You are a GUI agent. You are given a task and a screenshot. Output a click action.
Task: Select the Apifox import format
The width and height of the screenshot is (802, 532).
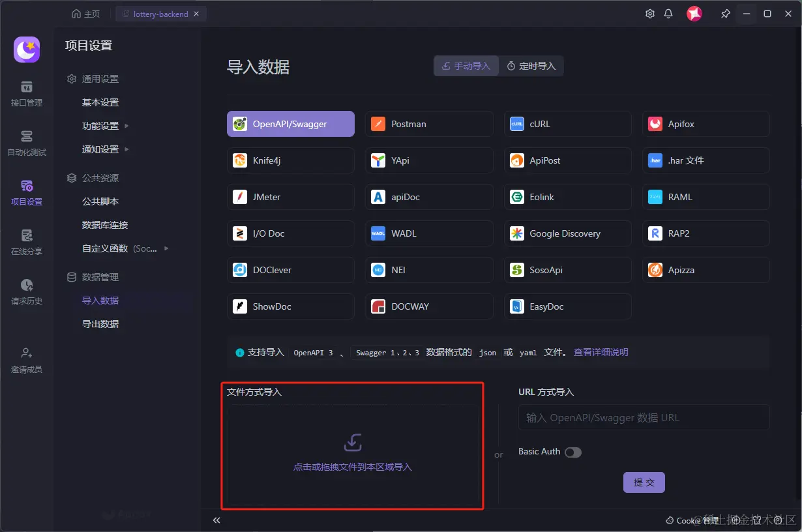(x=706, y=124)
